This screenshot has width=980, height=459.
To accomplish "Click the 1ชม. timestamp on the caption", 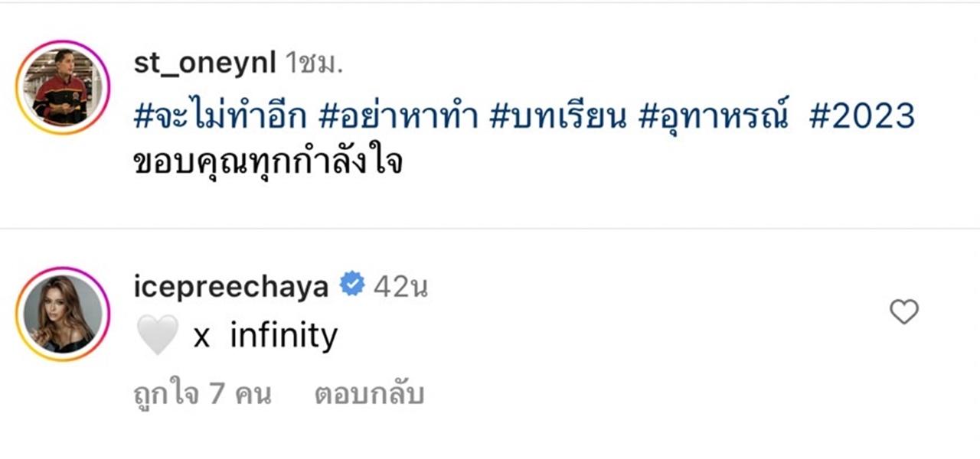I will (x=314, y=63).
